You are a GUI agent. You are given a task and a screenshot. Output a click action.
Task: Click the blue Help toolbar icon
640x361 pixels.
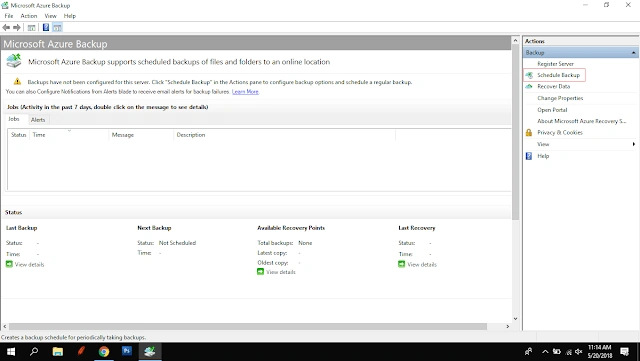click(46, 27)
